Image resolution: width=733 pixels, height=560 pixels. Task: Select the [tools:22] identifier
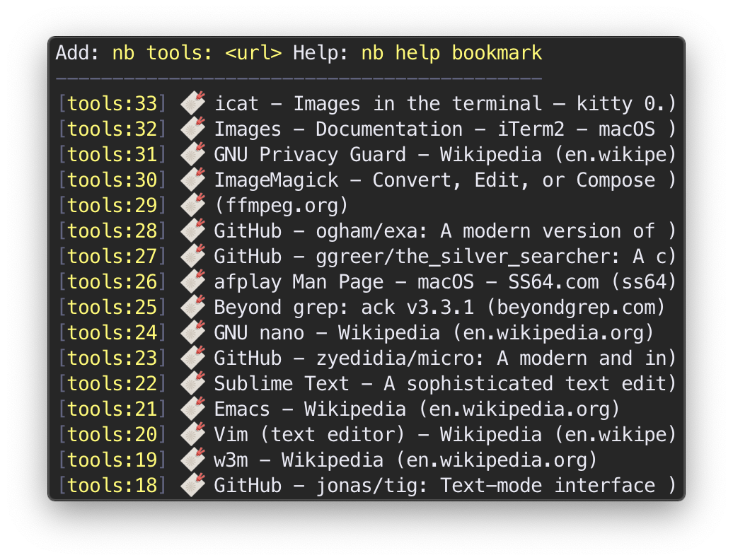click(x=112, y=384)
